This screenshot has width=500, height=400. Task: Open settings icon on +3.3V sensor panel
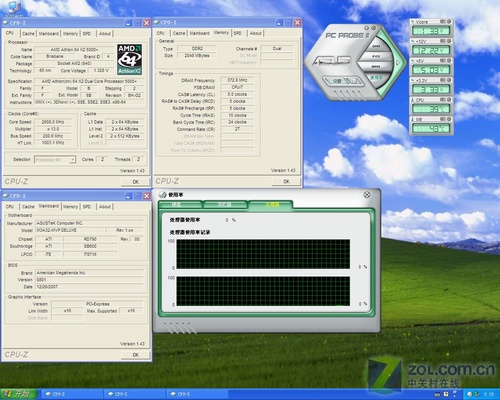pyautogui.click(x=443, y=80)
